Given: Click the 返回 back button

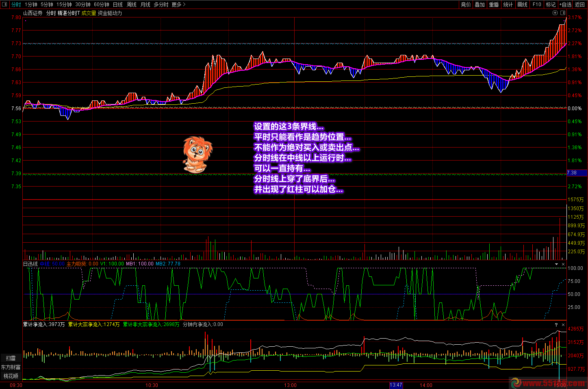Looking at the screenshot, I should click(580, 4).
